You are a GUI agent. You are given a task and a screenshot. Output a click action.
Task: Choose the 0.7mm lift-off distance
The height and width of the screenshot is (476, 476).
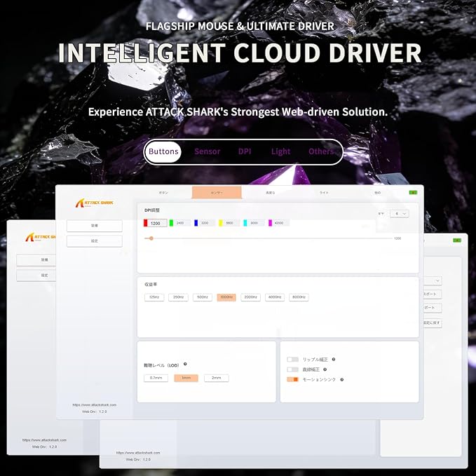156,378
